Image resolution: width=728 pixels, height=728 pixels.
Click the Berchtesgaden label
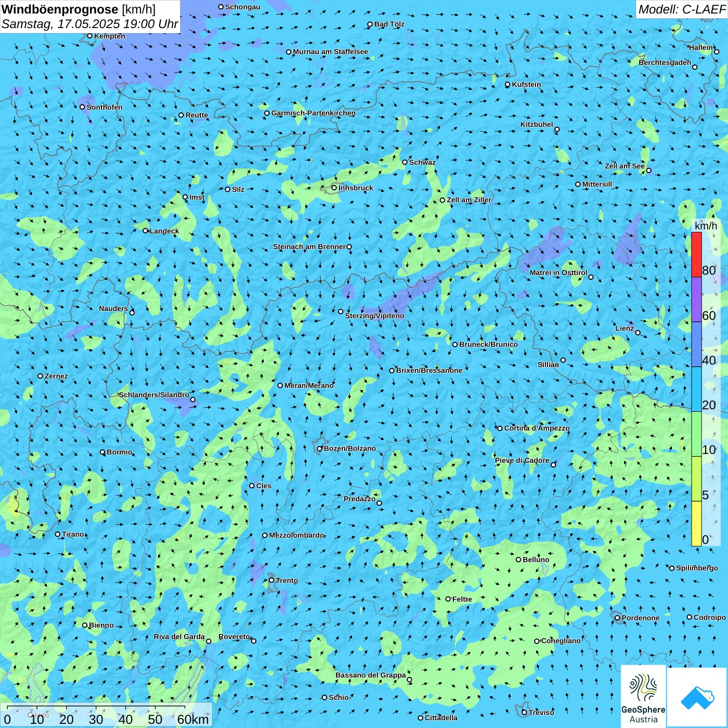(x=665, y=62)
